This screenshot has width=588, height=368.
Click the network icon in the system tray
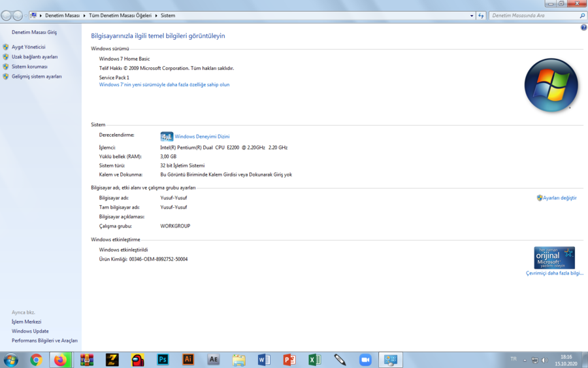[x=534, y=360]
